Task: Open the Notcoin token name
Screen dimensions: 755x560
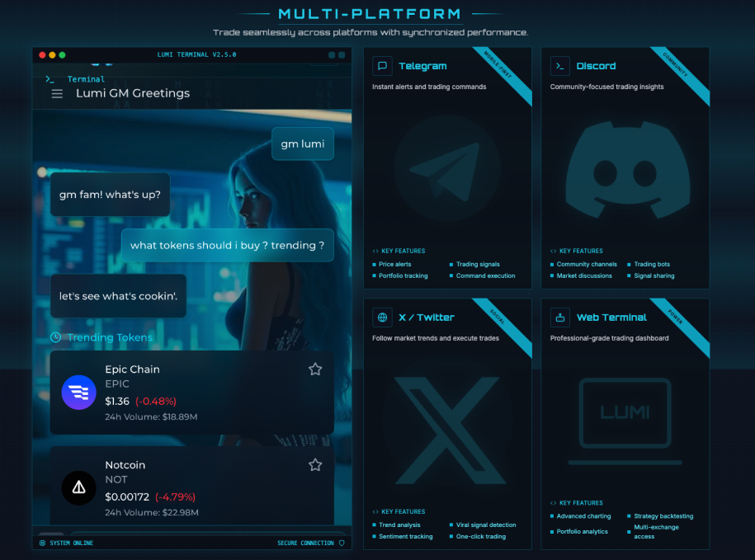Action: [125, 465]
